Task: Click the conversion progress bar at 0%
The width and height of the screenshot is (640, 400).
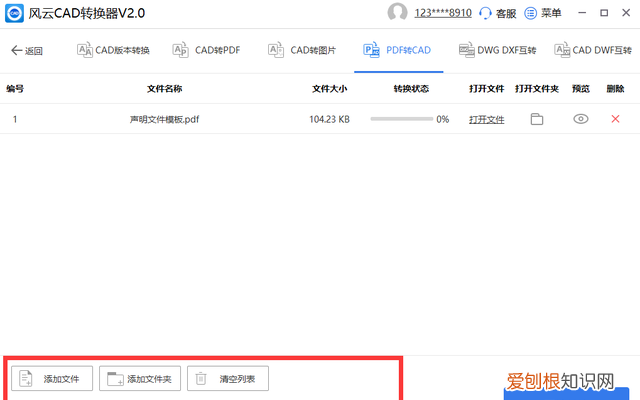Action: (402, 119)
